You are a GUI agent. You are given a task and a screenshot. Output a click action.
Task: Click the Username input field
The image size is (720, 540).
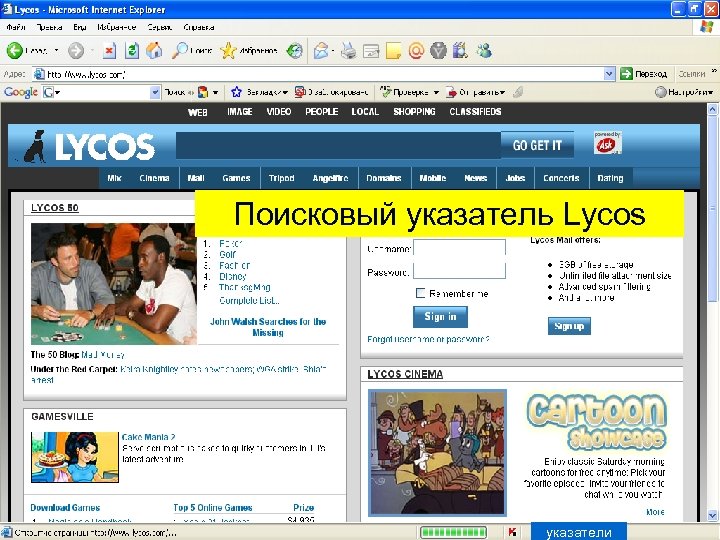point(459,248)
